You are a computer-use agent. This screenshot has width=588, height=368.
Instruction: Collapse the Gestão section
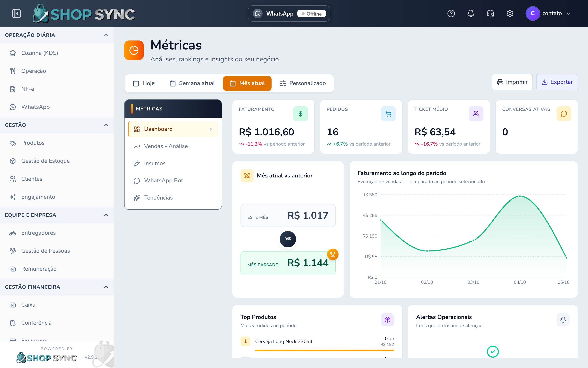(106, 125)
